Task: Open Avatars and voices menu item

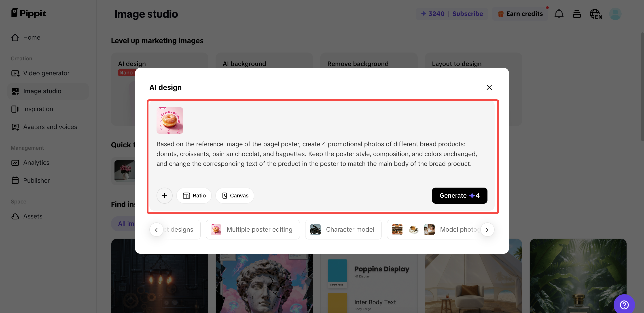Action: click(x=50, y=127)
